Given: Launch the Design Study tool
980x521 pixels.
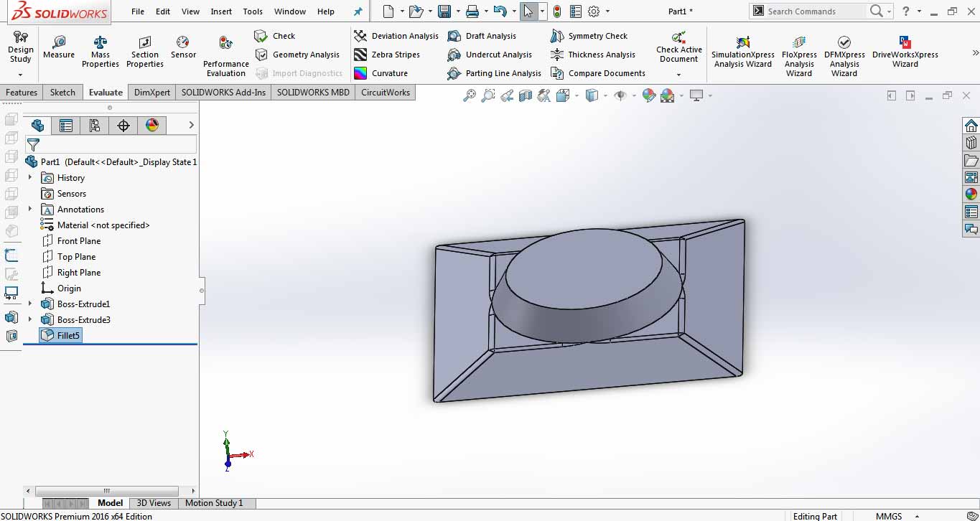Looking at the screenshot, I should point(21,47).
